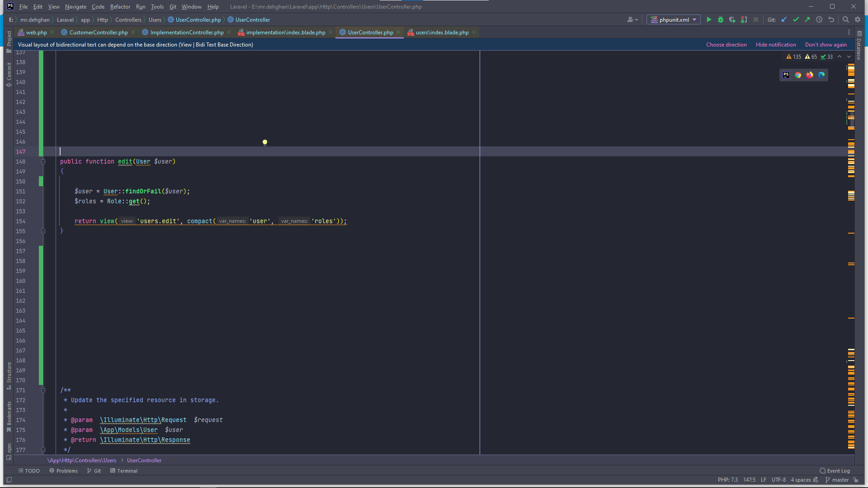Open in built-in PhpStorm preview browser
Screen dimensions: 868x488
pos(786,75)
